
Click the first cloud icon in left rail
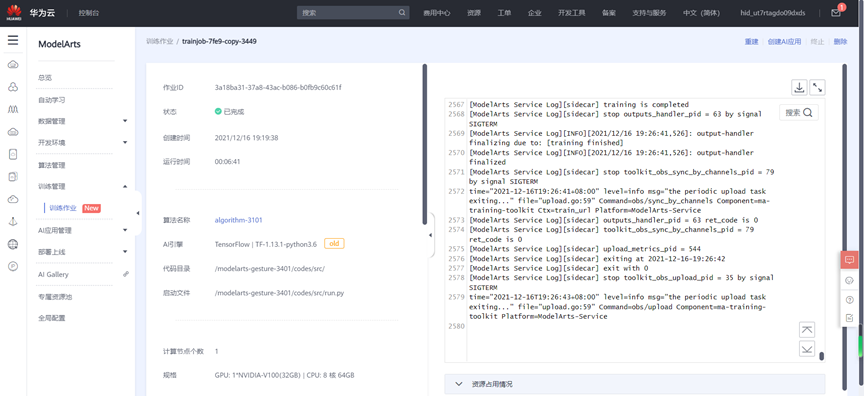[x=13, y=65]
